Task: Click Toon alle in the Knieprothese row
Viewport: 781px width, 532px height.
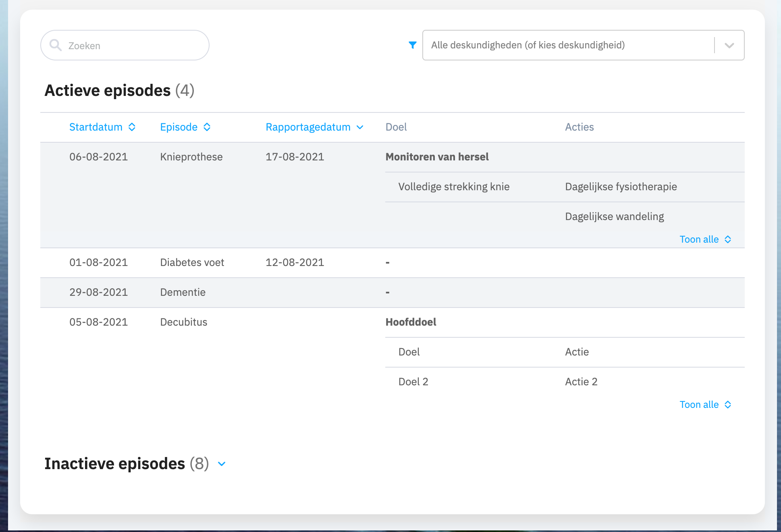Action: (x=706, y=239)
